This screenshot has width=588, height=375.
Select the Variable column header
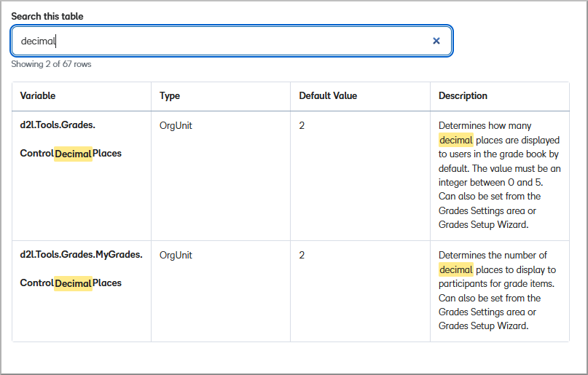pyautogui.click(x=82, y=96)
